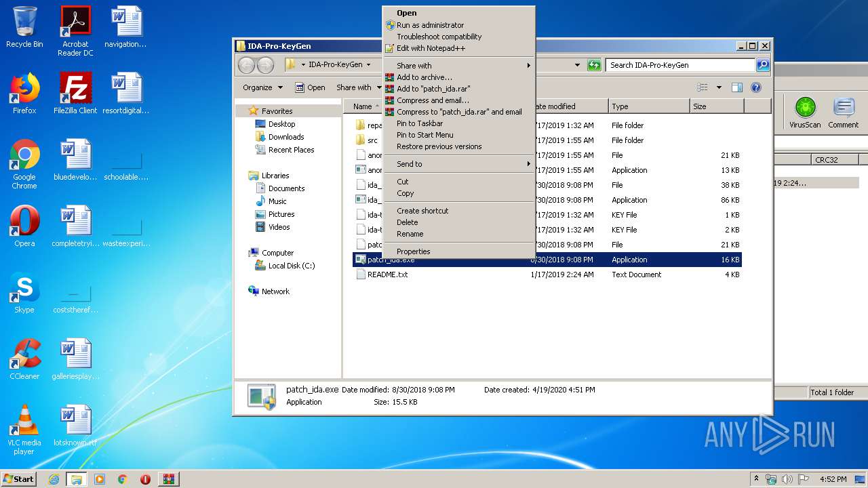Launch Skype desktop shortcut
This screenshot has height=488, width=868.
pyautogui.click(x=24, y=293)
